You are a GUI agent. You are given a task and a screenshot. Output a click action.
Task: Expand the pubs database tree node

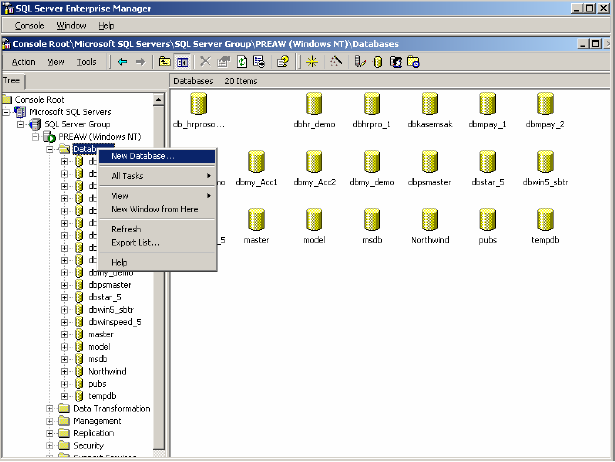tap(65, 383)
